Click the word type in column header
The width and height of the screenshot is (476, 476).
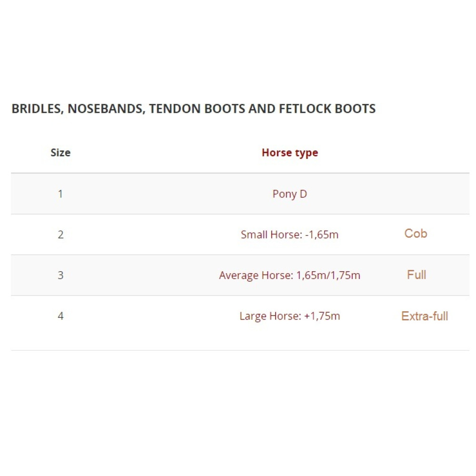pyautogui.click(x=307, y=153)
